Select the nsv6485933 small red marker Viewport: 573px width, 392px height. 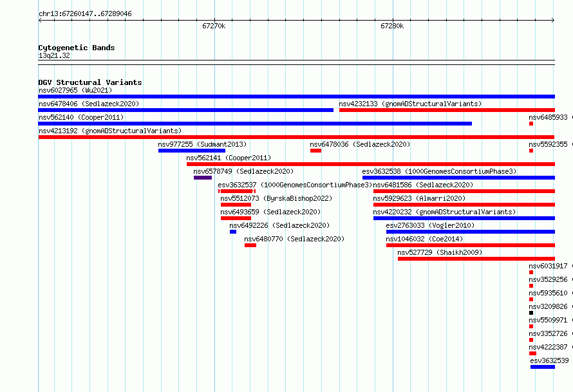[x=531, y=124]
